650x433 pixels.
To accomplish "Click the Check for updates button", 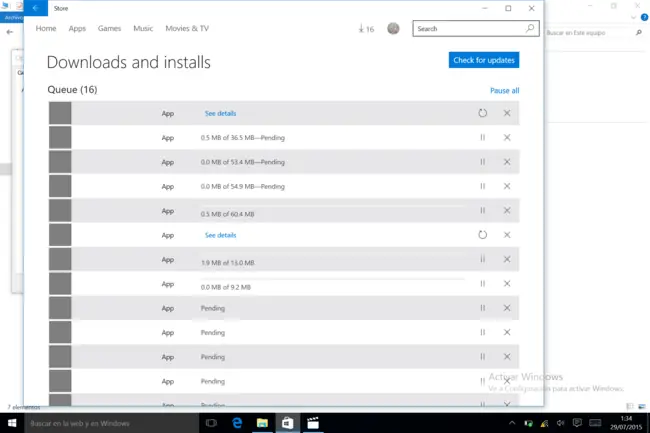I will click(484, 60).
